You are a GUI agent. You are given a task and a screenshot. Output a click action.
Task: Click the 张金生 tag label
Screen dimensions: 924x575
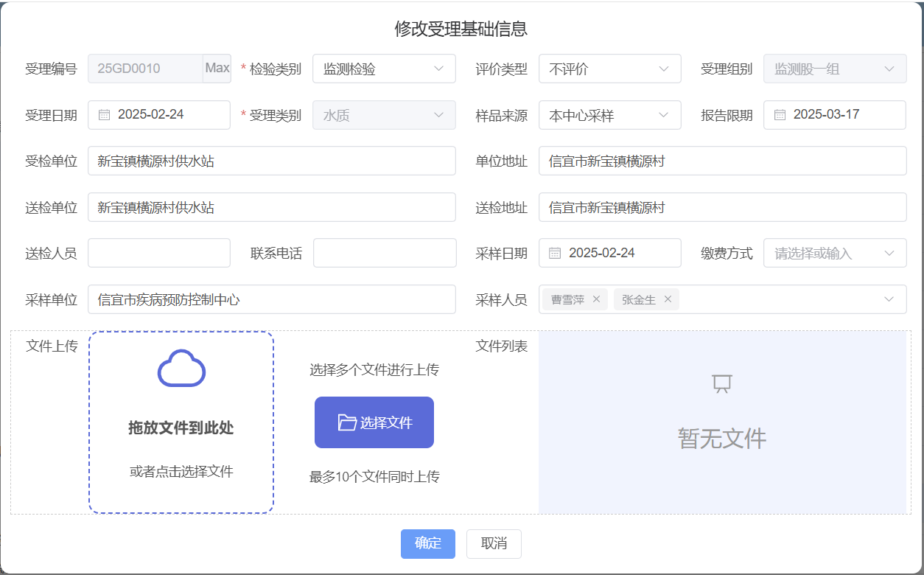[639, 299]
